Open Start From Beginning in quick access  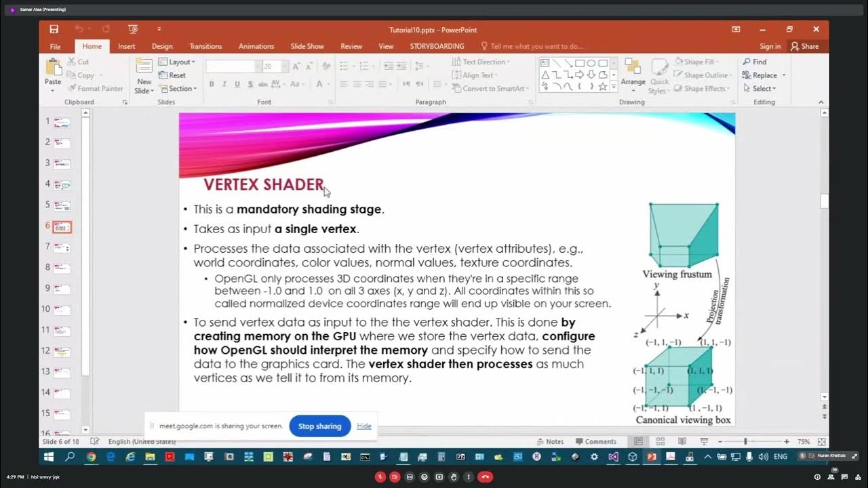[133, 29]
